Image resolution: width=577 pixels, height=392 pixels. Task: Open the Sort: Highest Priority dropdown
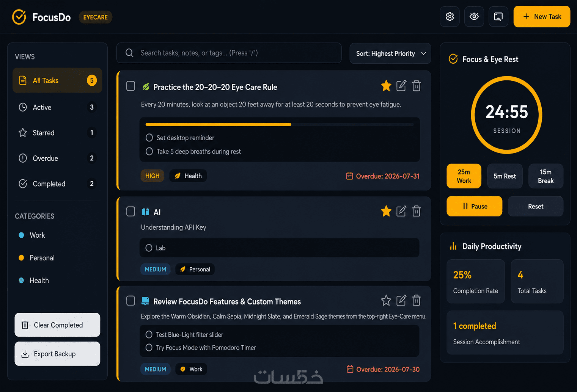coord(390,53)
